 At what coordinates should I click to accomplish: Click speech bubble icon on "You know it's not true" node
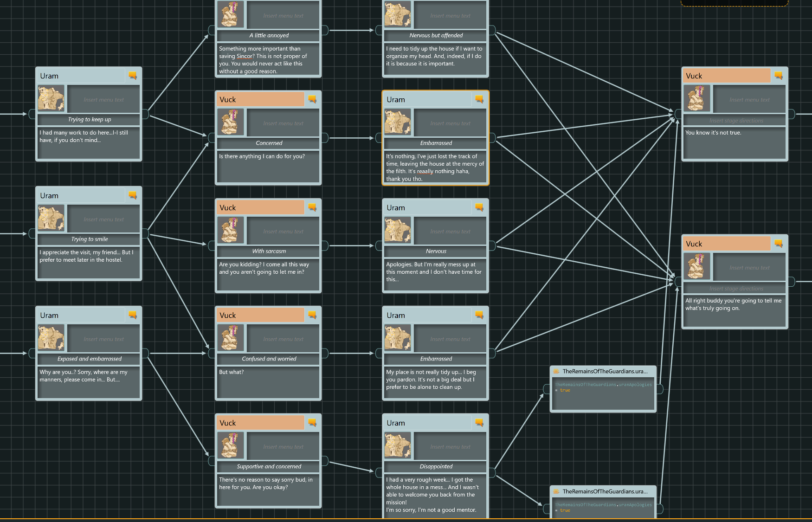779,76
